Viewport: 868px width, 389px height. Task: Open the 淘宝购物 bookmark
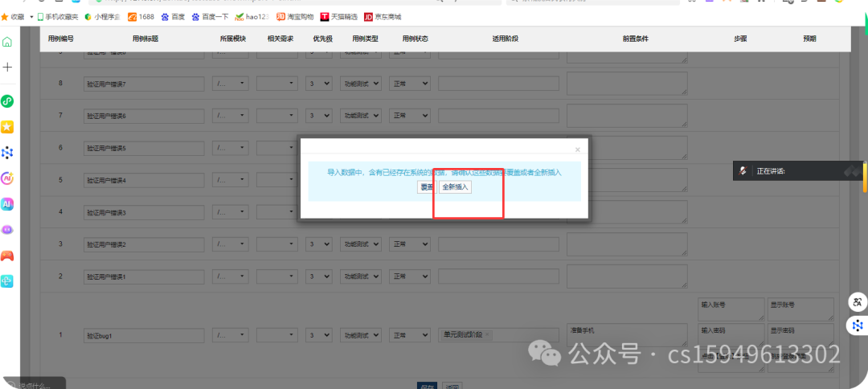[x=295, y=17]
